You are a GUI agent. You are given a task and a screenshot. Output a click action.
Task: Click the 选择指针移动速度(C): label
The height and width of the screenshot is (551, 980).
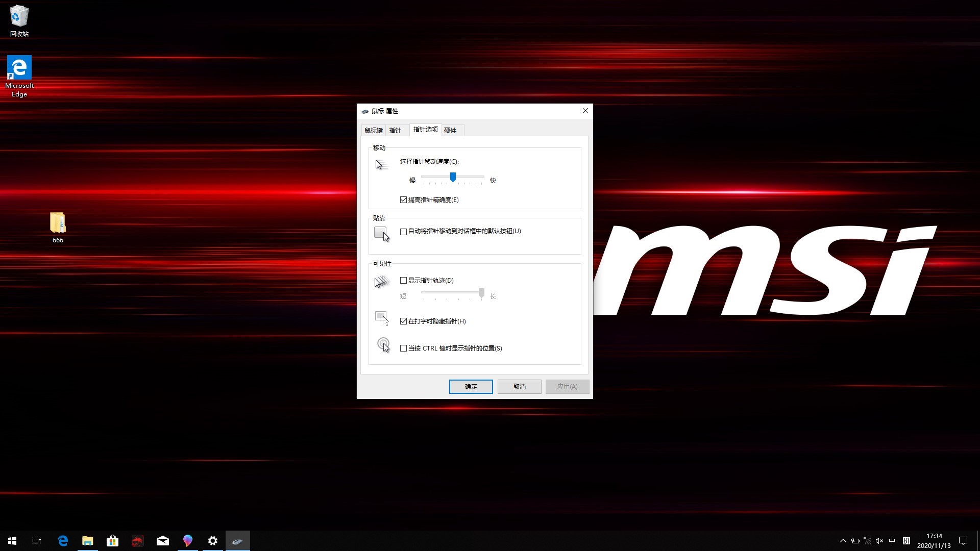[x=429, y=162]
